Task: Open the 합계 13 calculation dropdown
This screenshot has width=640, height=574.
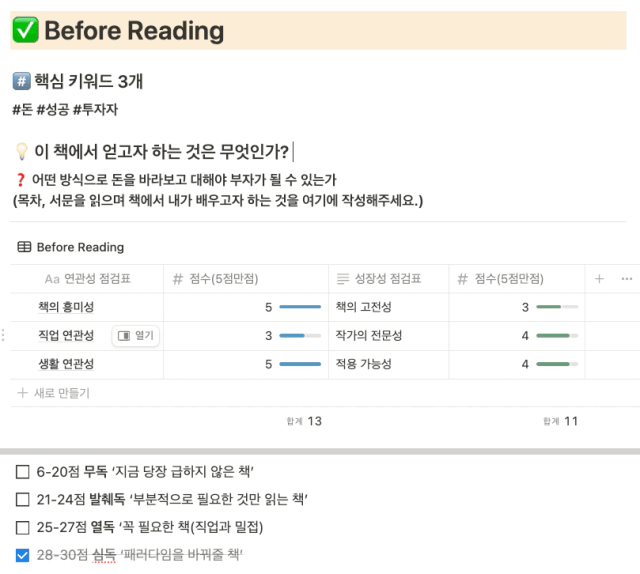Action: point(304,421)
